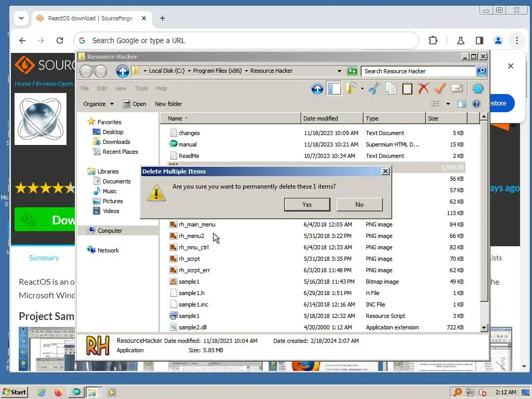The width and height of the screenshot is (532, 399).
Task: Click the blue Help question icon
Action: tap(476, 104)
